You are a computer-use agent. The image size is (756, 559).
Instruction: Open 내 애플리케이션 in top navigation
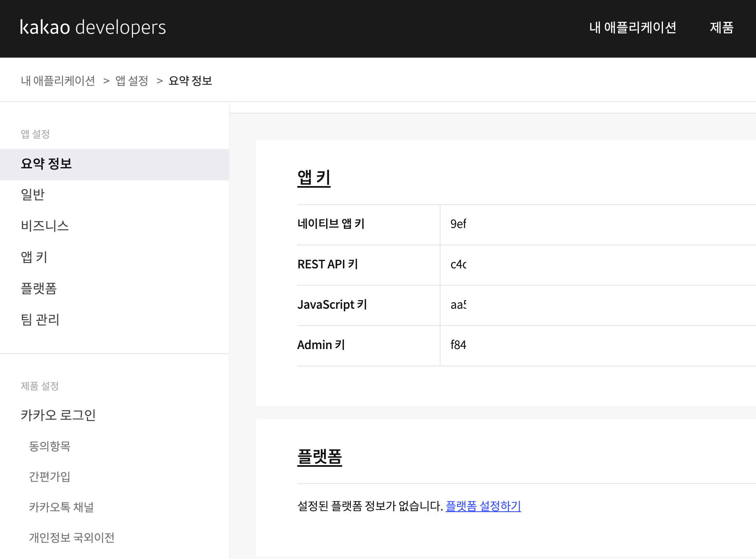tap(632, 28)
